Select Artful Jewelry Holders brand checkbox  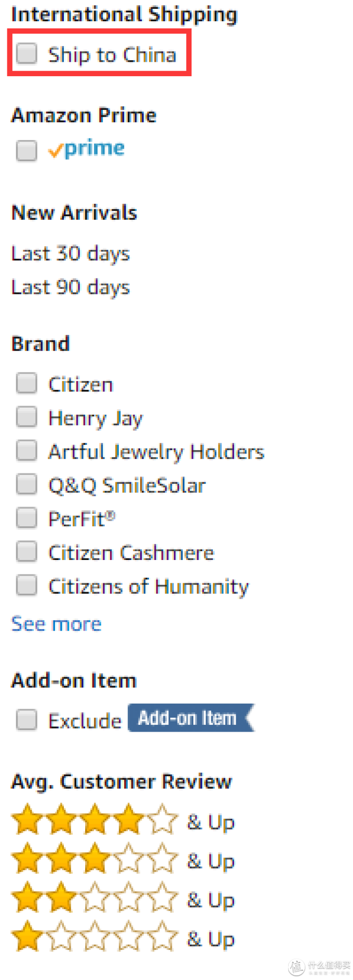coord(26,451)
